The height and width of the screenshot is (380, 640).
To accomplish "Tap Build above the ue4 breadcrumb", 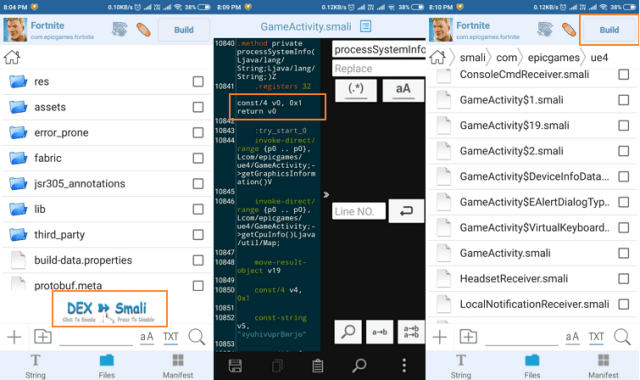I will tap(609, 30).
